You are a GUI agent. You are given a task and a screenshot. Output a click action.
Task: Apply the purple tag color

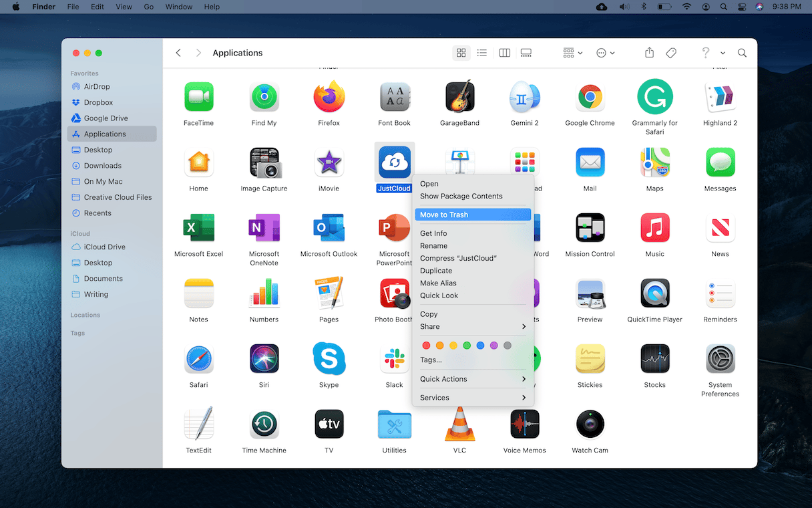coord(493,346)
